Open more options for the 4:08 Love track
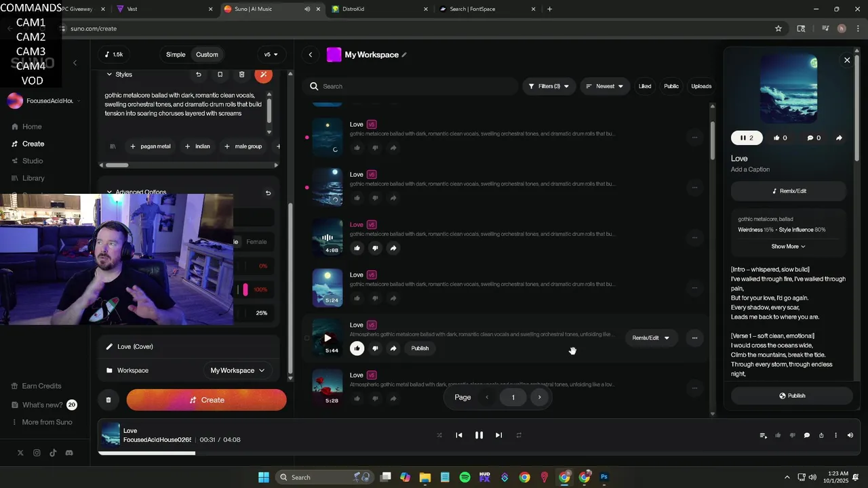This screenshot has width=868, height=488. (x=694, y=237)
